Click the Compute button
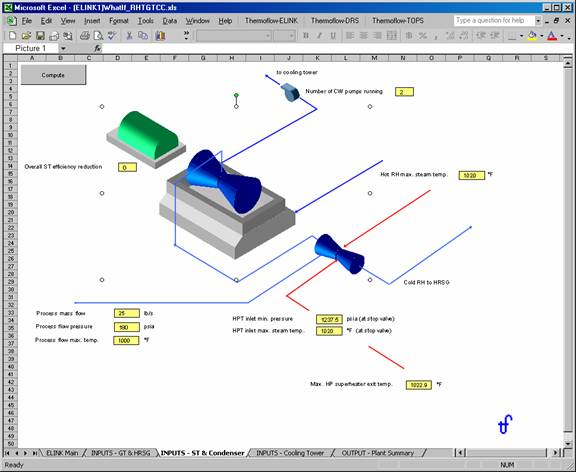Screen dimensions: 576x472 pos(53,75)
